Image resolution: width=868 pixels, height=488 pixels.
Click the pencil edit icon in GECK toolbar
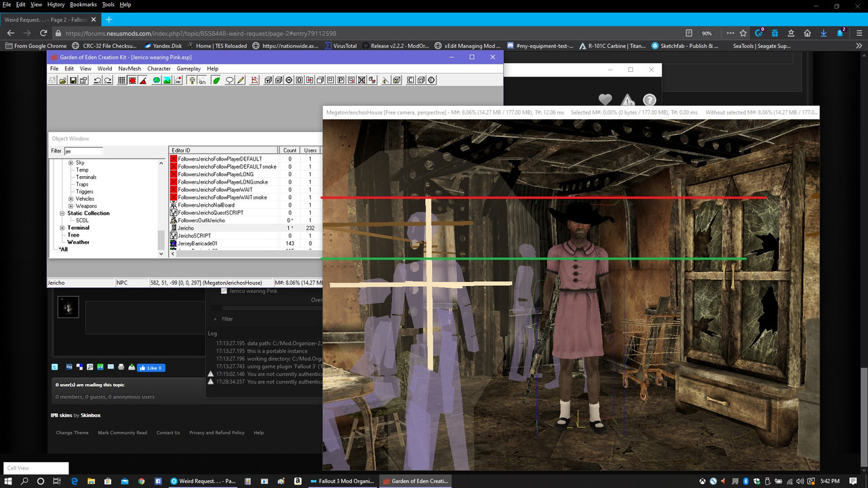click(x=241, y=80)
